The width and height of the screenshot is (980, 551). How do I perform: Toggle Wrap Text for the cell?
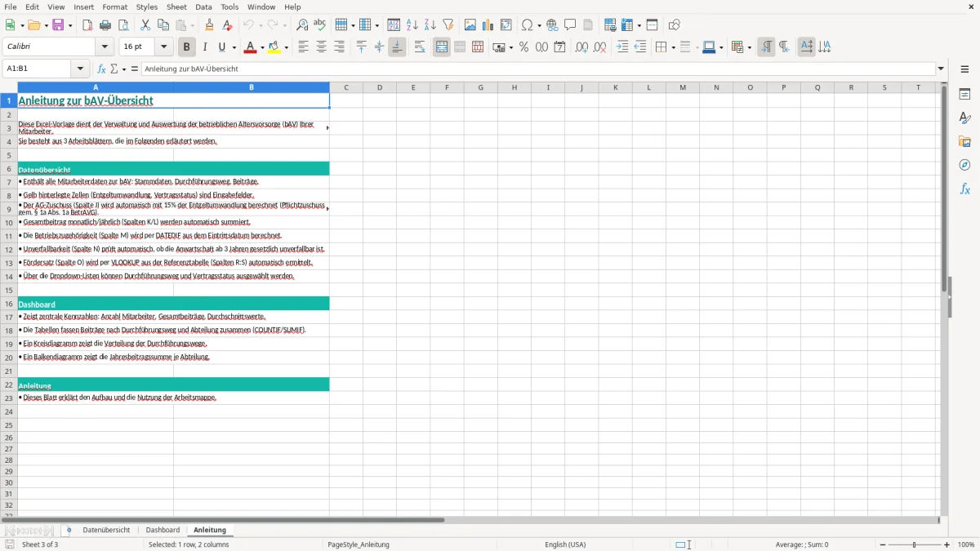click(419, 47)
